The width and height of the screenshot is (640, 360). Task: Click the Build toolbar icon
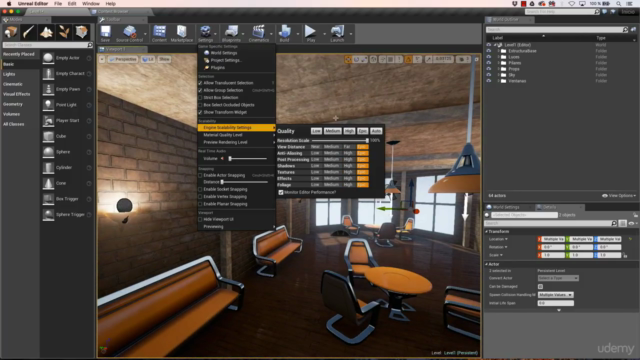284,33
